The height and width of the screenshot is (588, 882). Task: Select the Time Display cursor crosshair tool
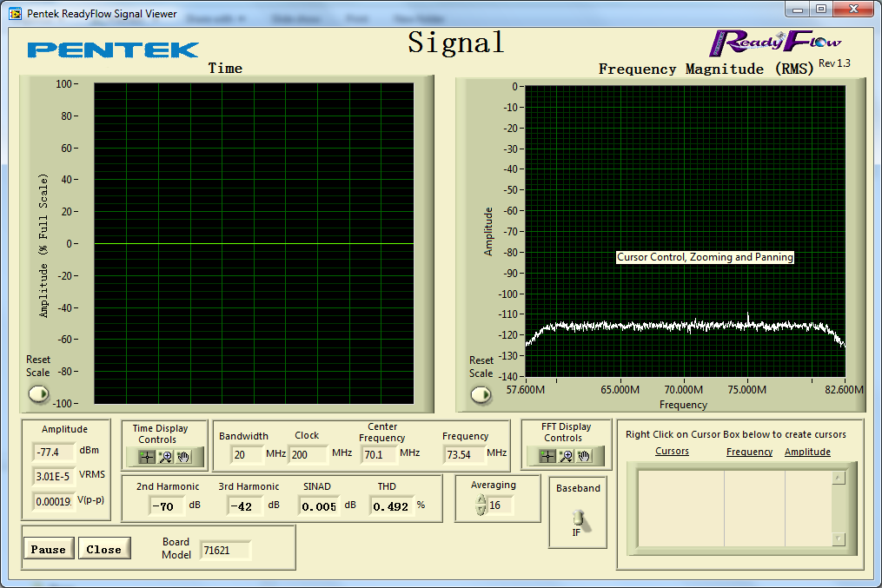click(147, 457)
